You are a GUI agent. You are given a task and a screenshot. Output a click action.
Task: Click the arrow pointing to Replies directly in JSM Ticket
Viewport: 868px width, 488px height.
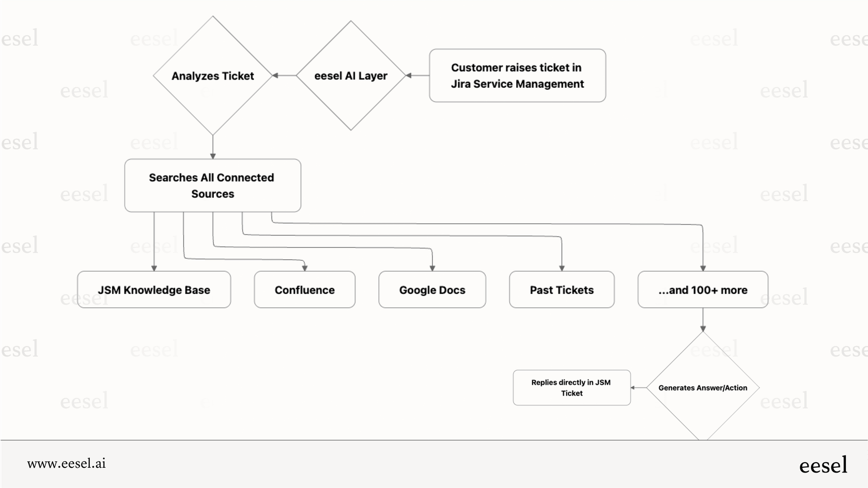(637, 387)
